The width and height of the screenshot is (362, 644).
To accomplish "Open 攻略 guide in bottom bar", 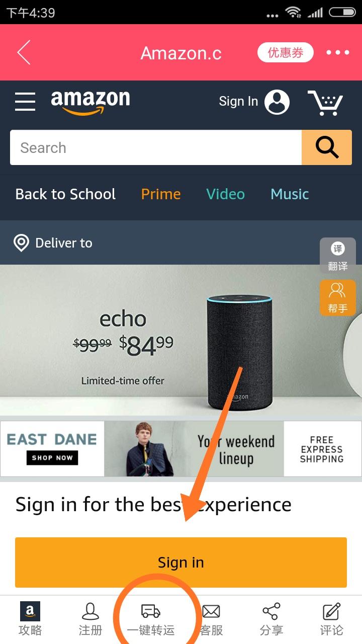I will [30, 620].
